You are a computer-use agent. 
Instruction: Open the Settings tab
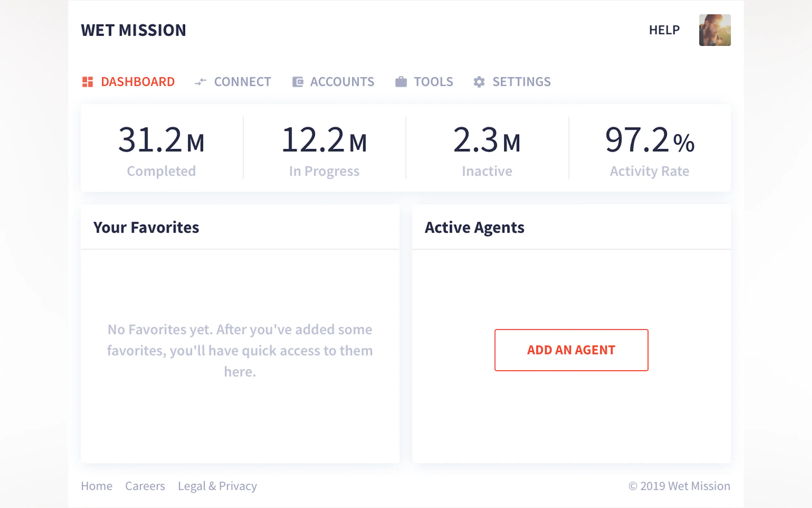(x=521, y=82)
